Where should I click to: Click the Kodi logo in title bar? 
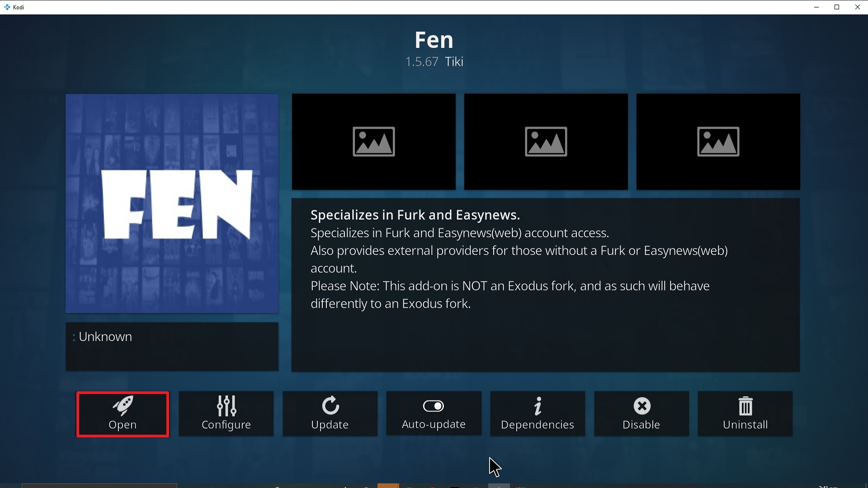click(7, 7)
